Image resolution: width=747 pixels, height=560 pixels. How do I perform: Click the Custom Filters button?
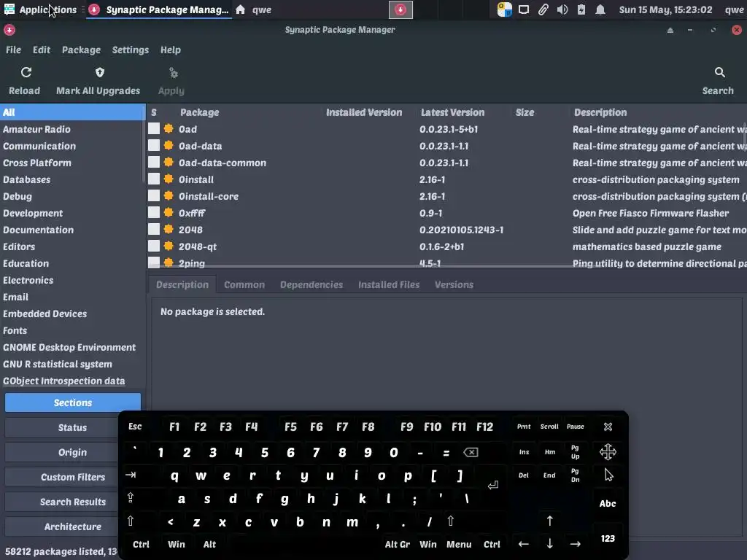(x=72, y=477)
